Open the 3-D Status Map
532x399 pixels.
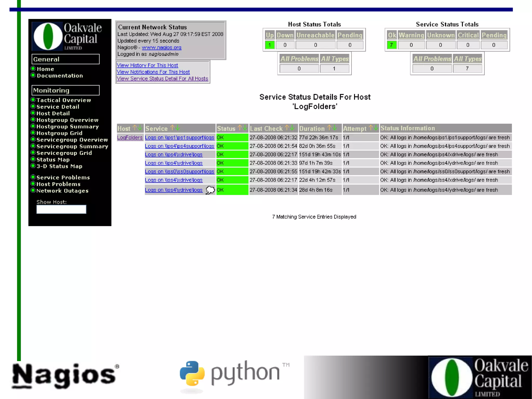59,166
